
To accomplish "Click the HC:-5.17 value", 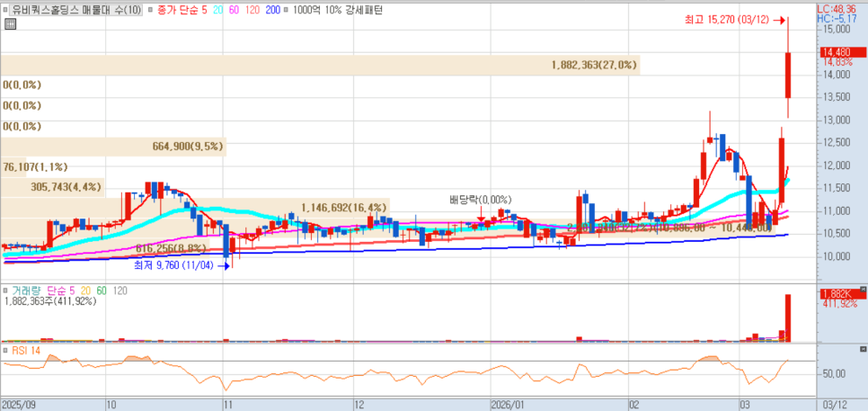I will [x=837, y=18].
